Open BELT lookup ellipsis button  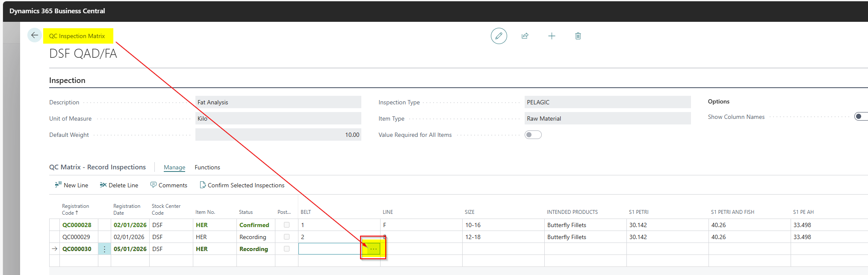[x=373, y=249]
